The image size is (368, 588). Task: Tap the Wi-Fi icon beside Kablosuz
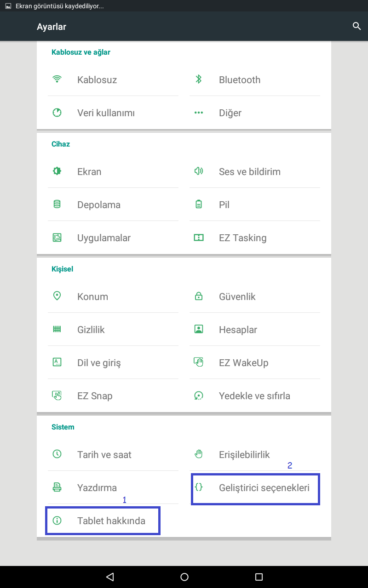[x=57, y=79]
